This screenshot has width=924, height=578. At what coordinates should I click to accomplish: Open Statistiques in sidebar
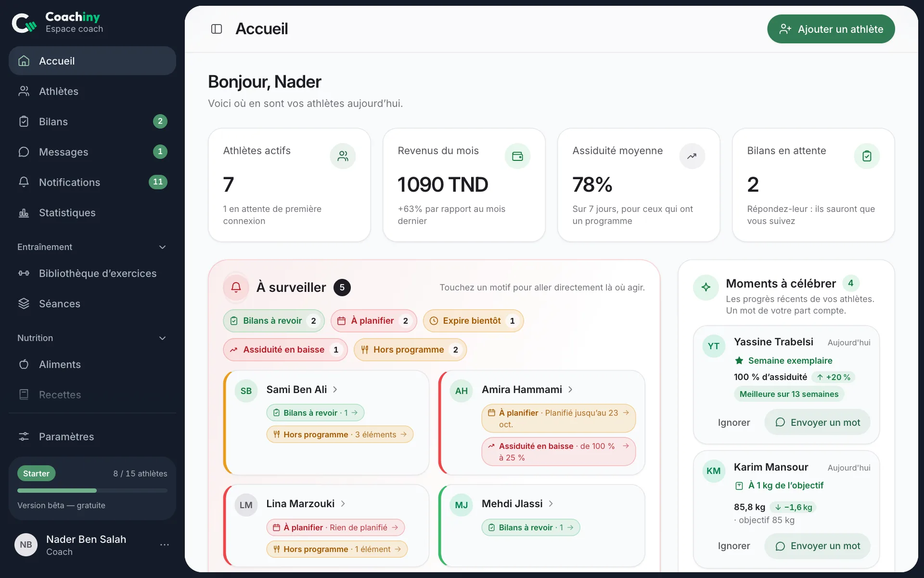click(x=92, y=213)
